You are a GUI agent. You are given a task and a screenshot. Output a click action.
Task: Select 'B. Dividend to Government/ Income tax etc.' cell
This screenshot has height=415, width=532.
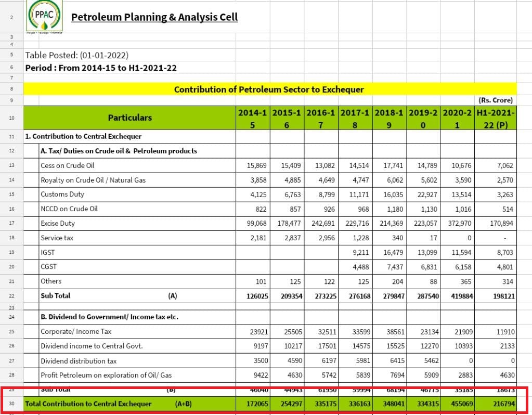137,317
